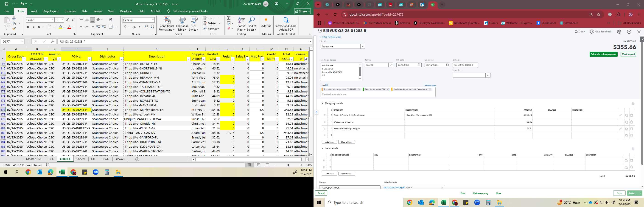The width and height of the screenshot is (644, 207).
Task: Click the Cut scissors icon in Excel
Action: (x=14, y=18)
